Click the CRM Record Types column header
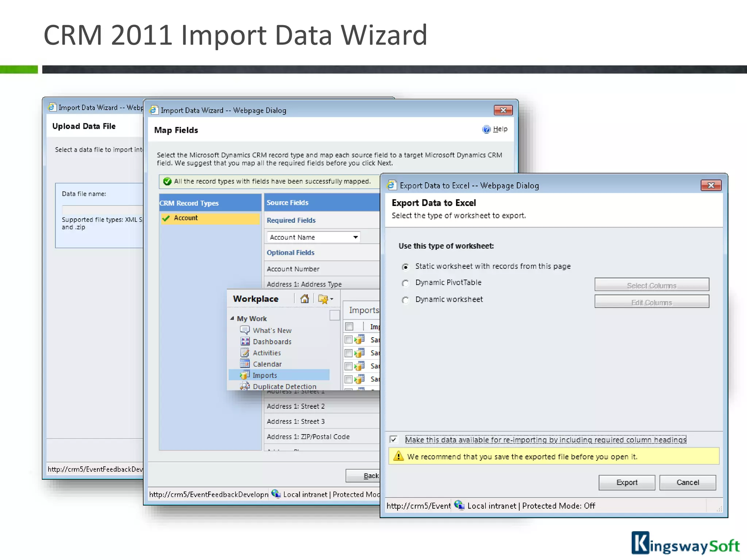 210,203
